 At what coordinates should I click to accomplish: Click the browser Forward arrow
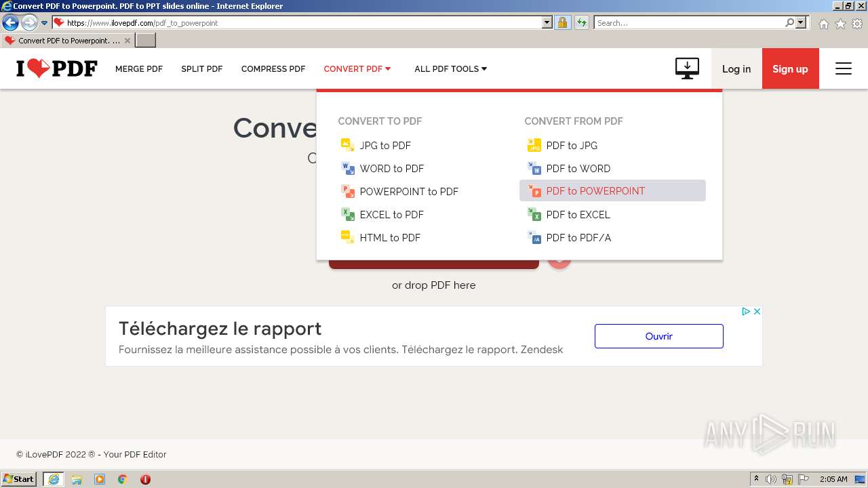[29, 22]
